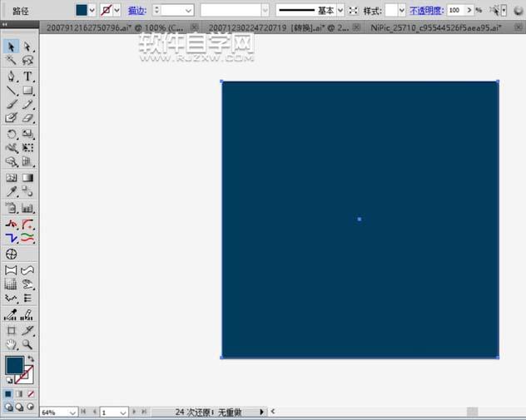Go to next artboard button
The height and width of the screenshot is (420, 526).
coord(134,412)
